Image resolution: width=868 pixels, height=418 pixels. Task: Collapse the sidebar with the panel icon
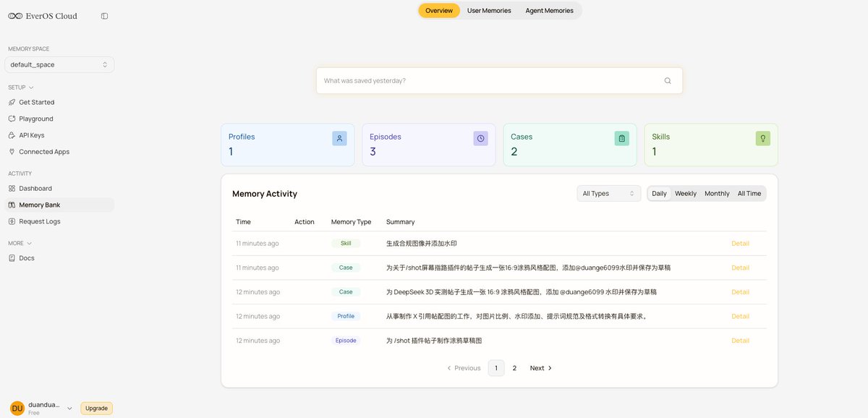[x=104, y=16]
